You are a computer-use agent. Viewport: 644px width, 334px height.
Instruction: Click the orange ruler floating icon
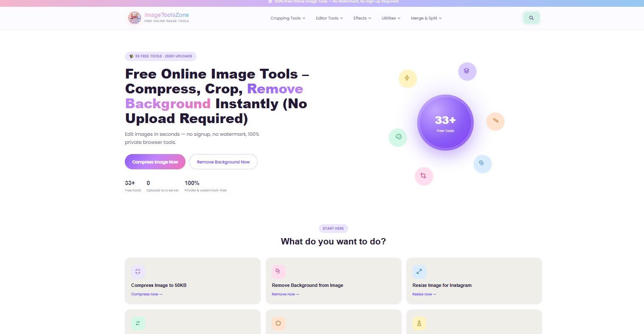[x=495, y=121]
